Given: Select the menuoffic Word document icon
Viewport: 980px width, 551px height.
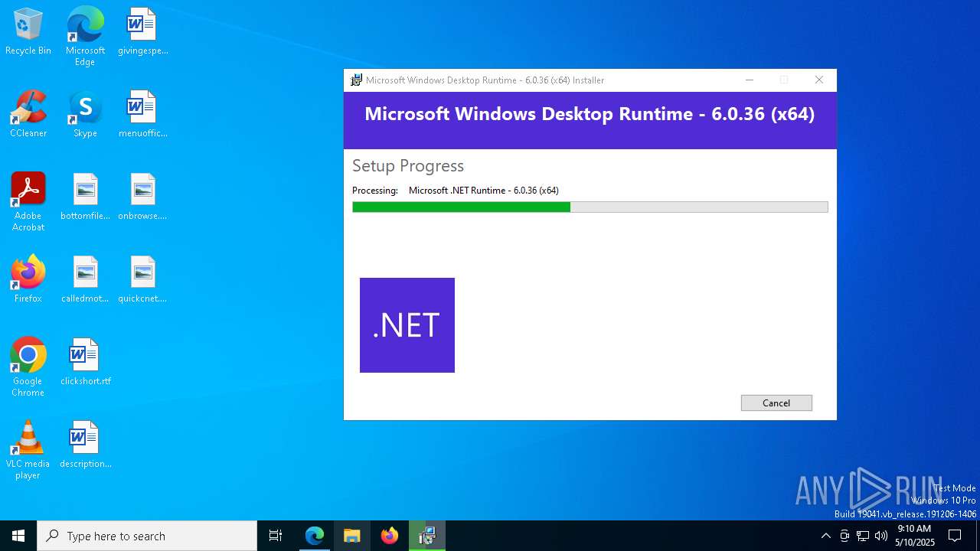Looking at the screenshot, I should pos(142,115).
